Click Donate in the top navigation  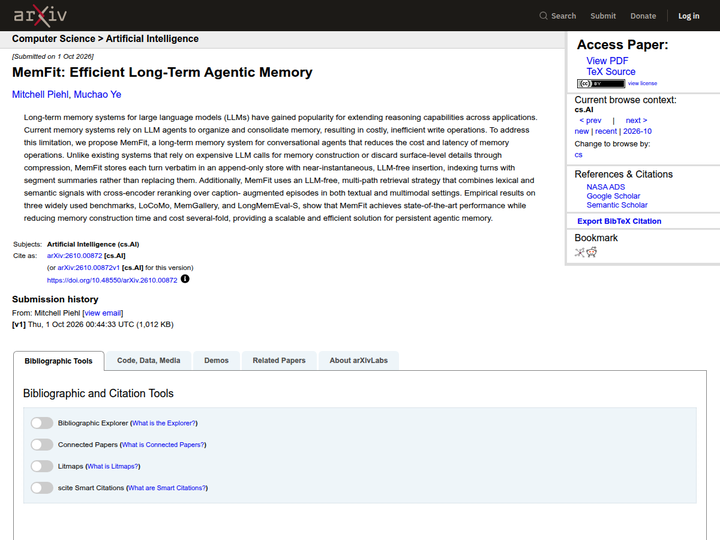[643, 16]
